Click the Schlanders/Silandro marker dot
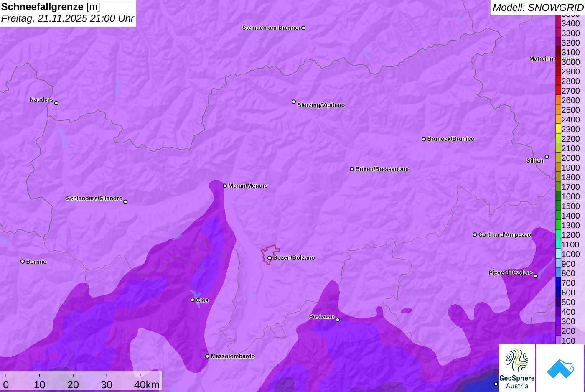585x392 pixels. [x=125, y=202]
